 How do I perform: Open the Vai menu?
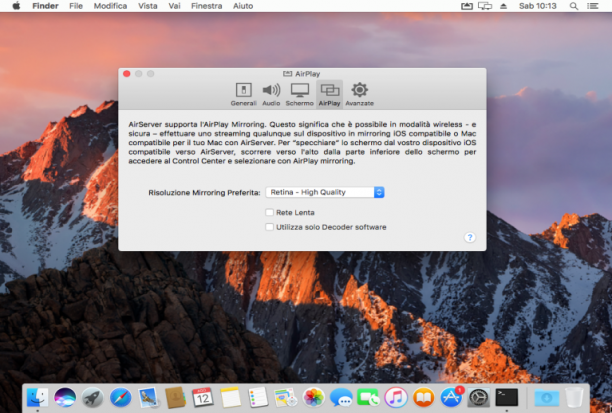coord(174,6)
